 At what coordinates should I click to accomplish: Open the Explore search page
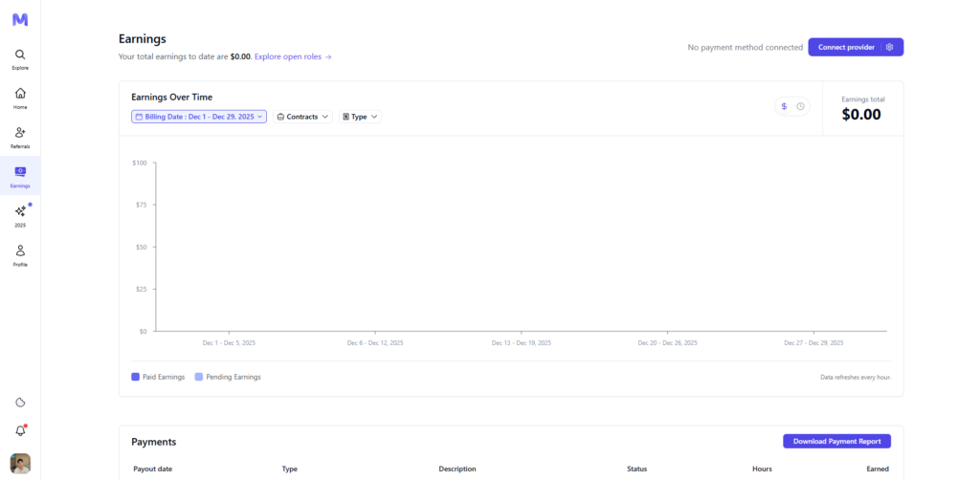[x=20, y=59]
